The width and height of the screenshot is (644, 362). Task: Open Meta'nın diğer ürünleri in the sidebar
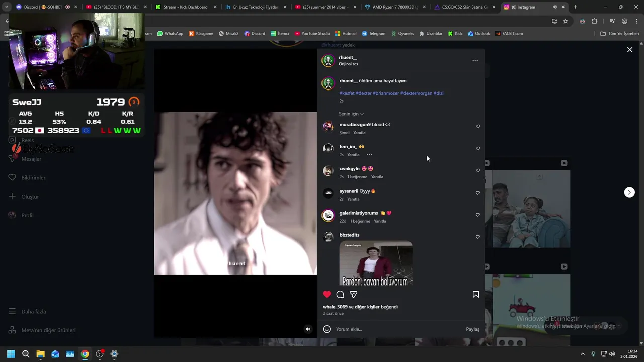click(42, 330)
